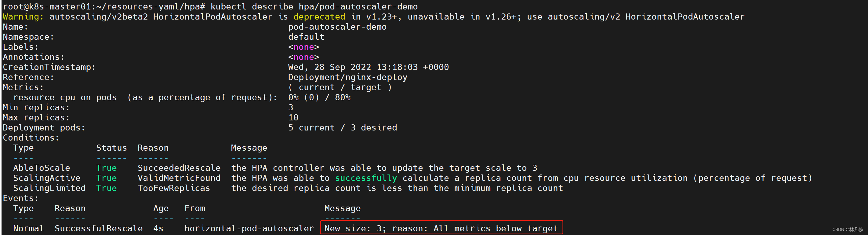The image size is (868, 235).
Task: Click the yellow 'deprecated' word
Action: coord(319,17)
